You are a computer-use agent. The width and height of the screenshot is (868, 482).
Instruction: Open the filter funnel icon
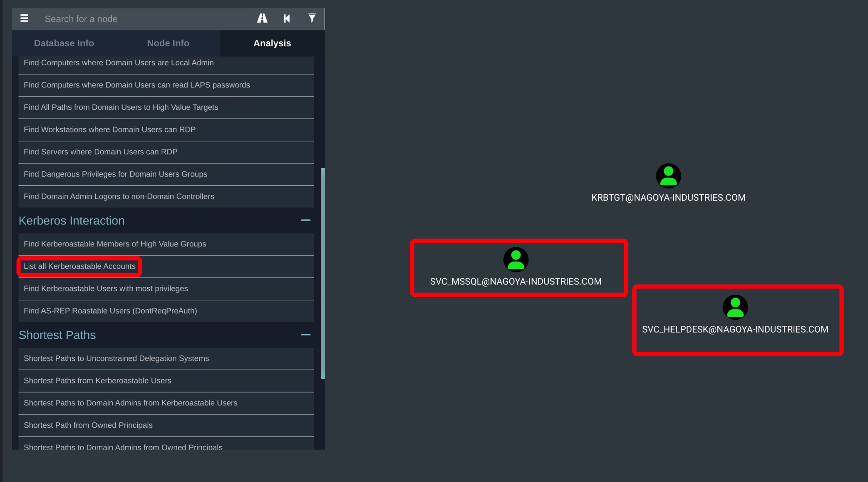click(x=312, y=18)
